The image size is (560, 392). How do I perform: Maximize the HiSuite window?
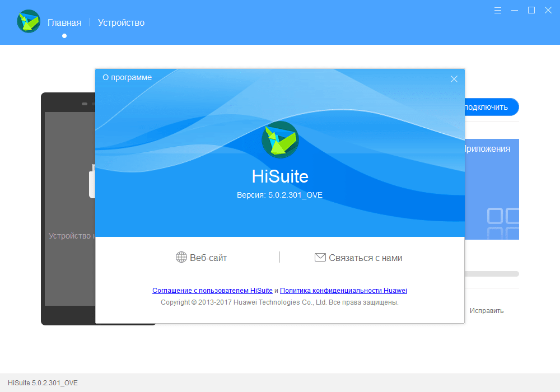pyautogui.click(x=531, y=10)
